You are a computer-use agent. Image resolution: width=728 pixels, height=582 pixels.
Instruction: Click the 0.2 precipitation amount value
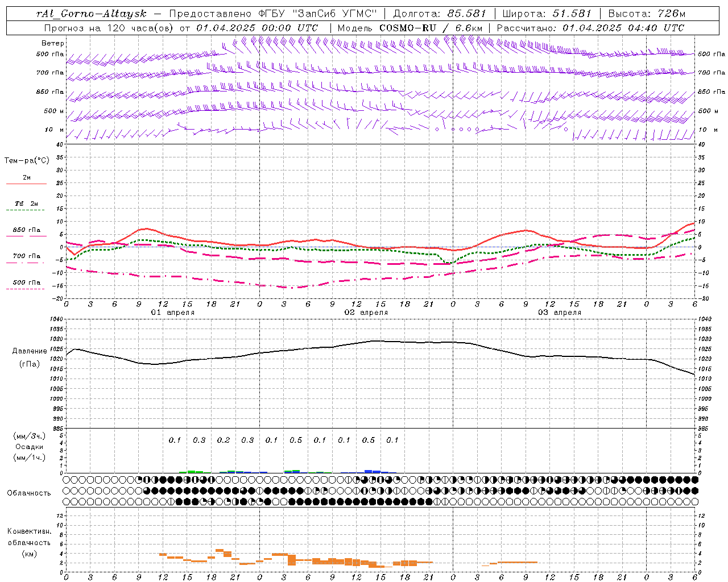(223, 440)
